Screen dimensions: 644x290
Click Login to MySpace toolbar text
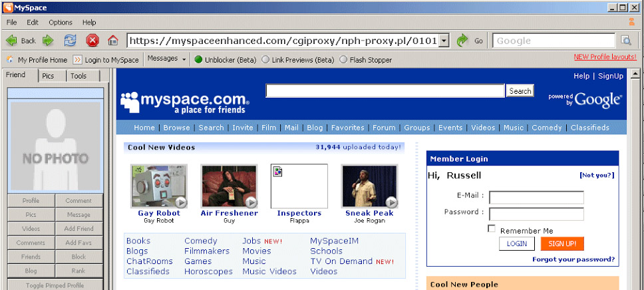tap(112, 60)
